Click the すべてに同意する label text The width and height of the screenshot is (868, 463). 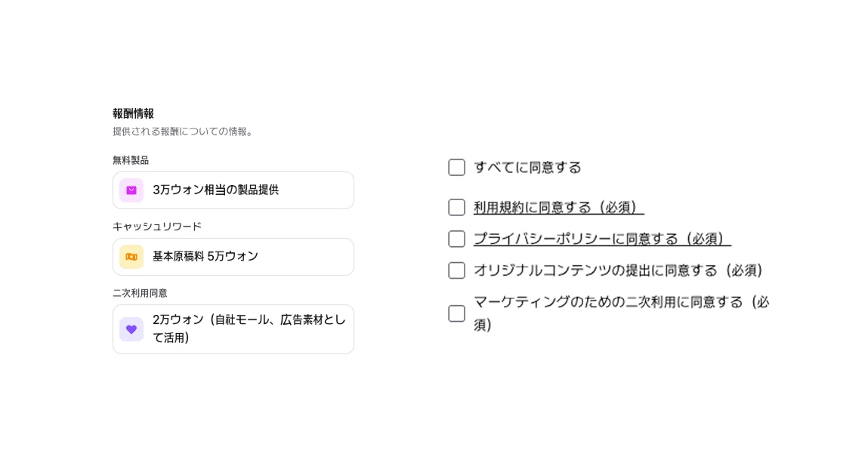[527, 168]
